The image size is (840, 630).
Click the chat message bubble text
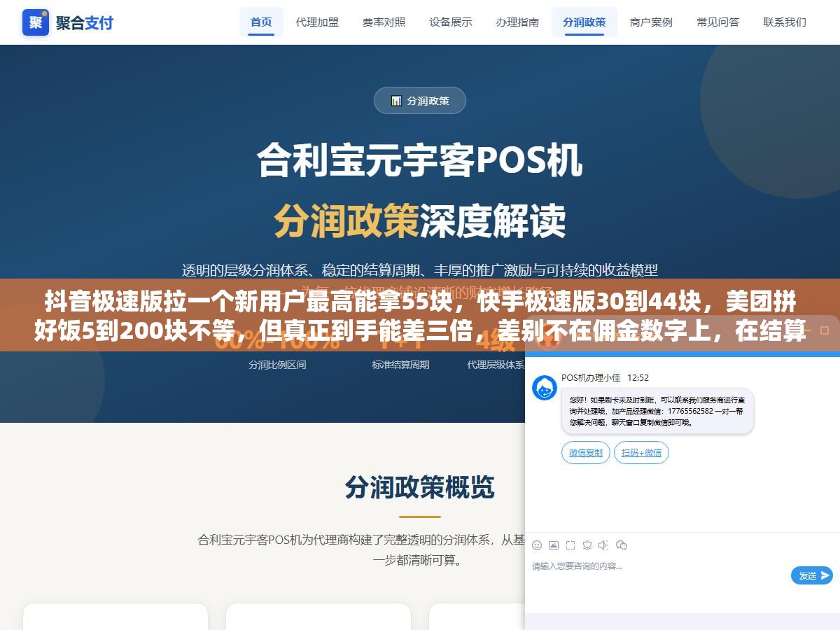tap(657, 411)
